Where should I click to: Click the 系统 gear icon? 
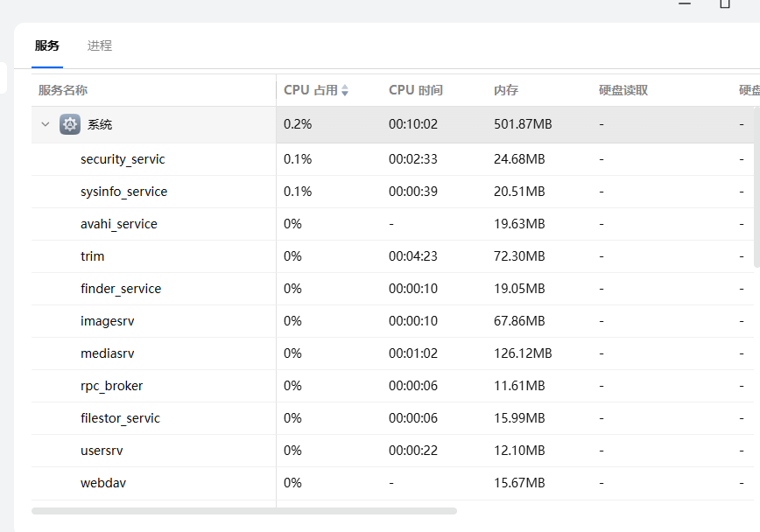point(70,124)
